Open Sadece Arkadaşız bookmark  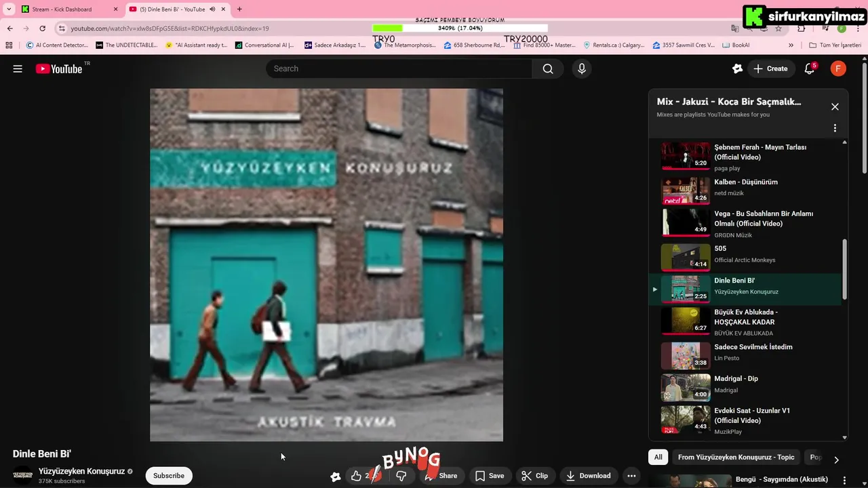[335, 45]
